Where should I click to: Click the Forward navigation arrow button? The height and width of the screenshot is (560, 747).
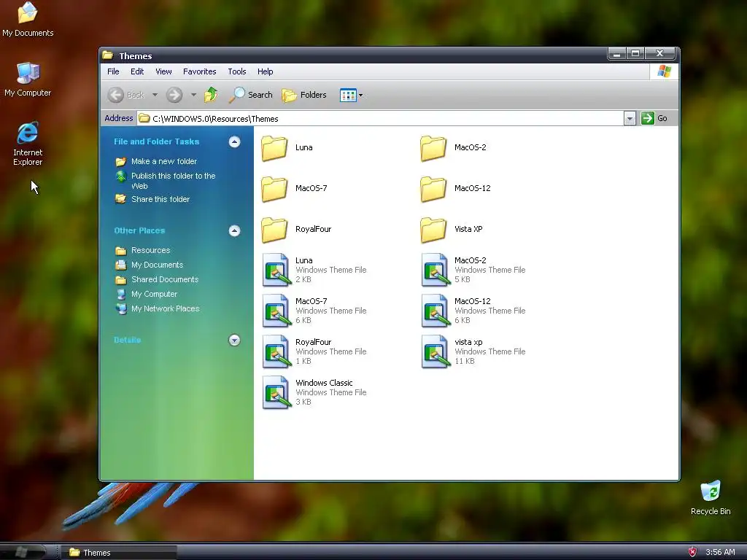[x=174, y=95]
